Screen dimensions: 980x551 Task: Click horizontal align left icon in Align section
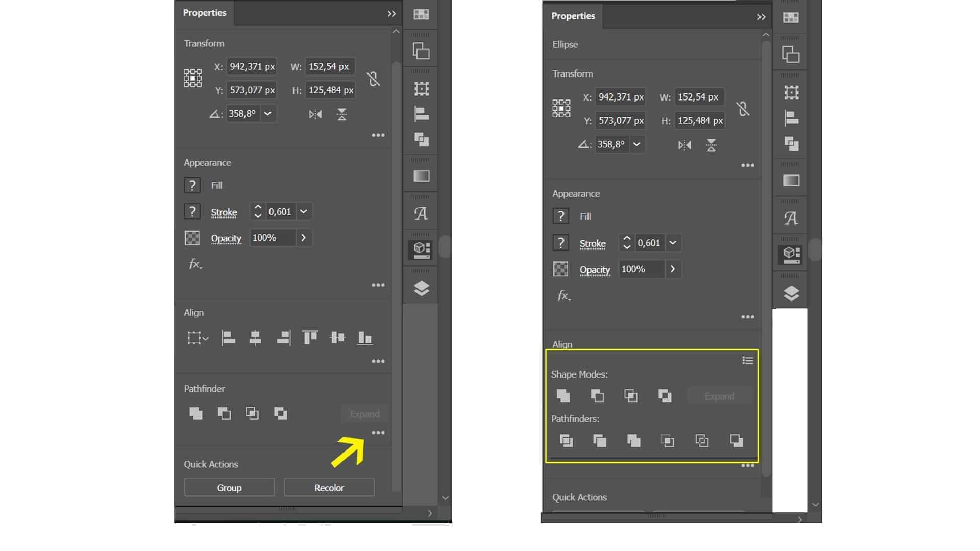(228, 337)
